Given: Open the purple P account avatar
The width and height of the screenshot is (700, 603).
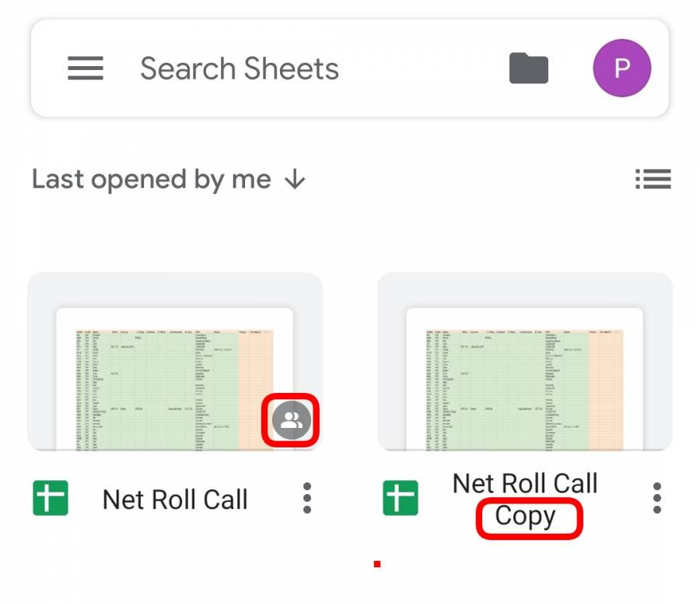Looking at the screenshot, I should click(621, 68).
